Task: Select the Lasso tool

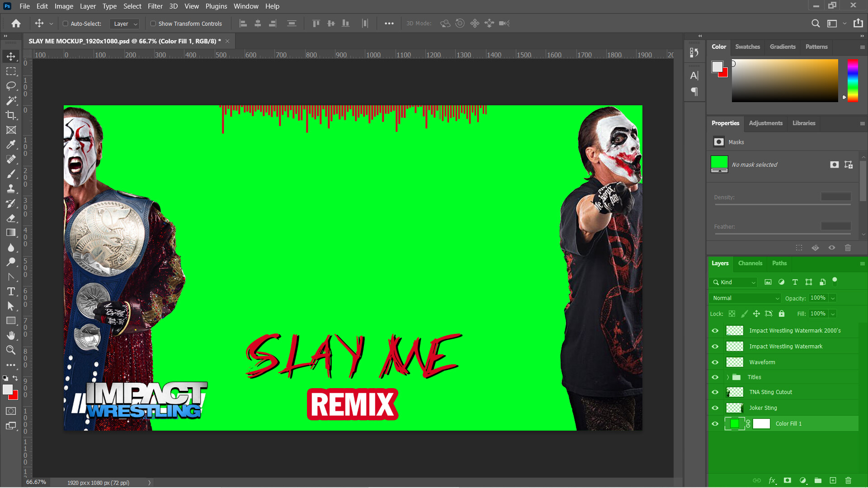Action: 11,86
